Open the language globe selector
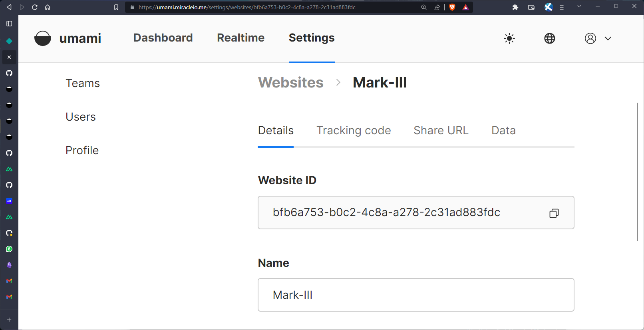This screenshot has width=644, height=330. point(550,38)
